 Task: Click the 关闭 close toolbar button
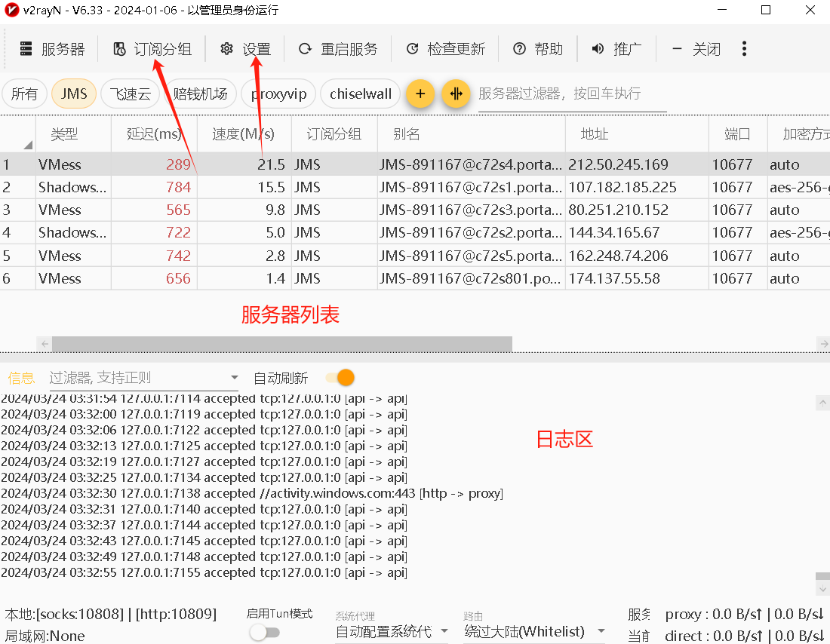click(x=696, y=49)
